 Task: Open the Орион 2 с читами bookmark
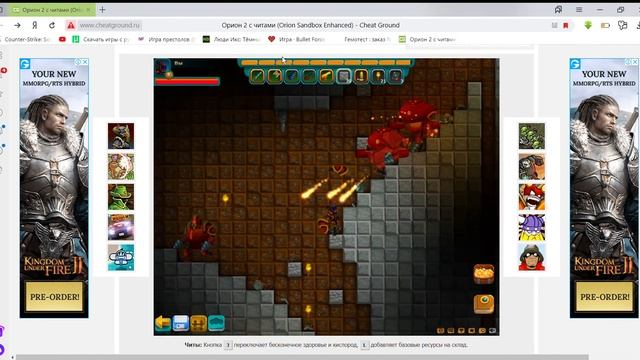point(427,39)
